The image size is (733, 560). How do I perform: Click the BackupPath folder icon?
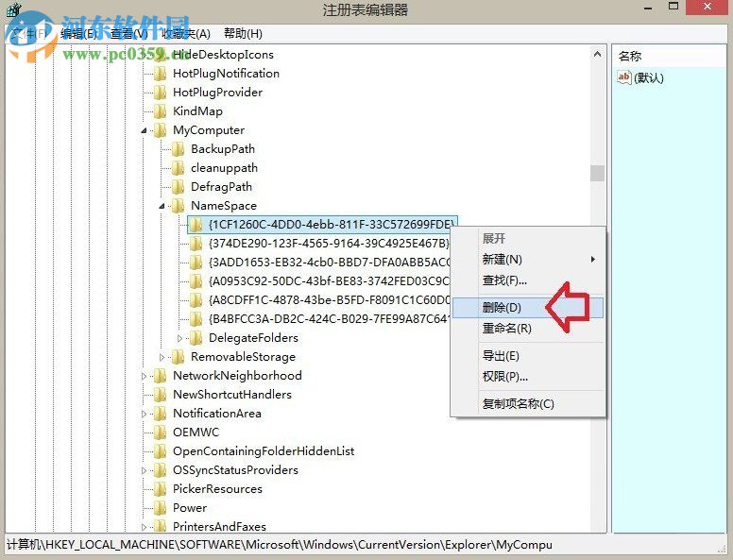178,149
